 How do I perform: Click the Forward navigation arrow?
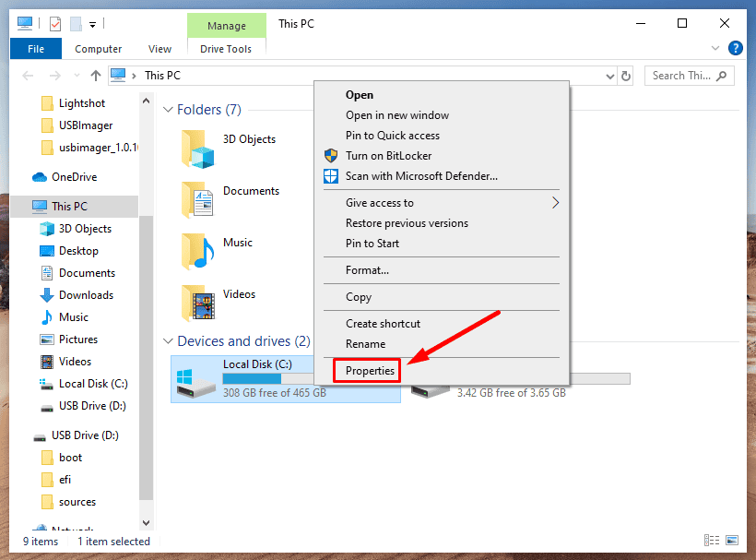tap(55, 76)
